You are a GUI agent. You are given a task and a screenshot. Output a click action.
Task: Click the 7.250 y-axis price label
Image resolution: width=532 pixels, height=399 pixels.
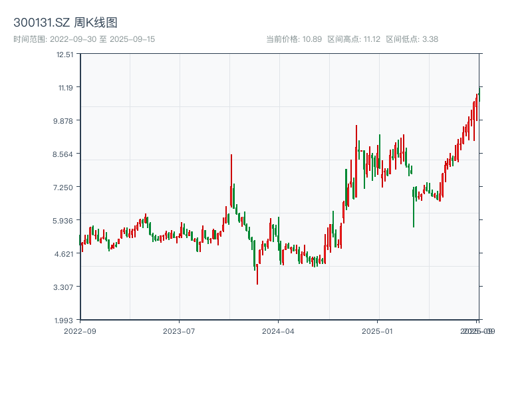65,187
